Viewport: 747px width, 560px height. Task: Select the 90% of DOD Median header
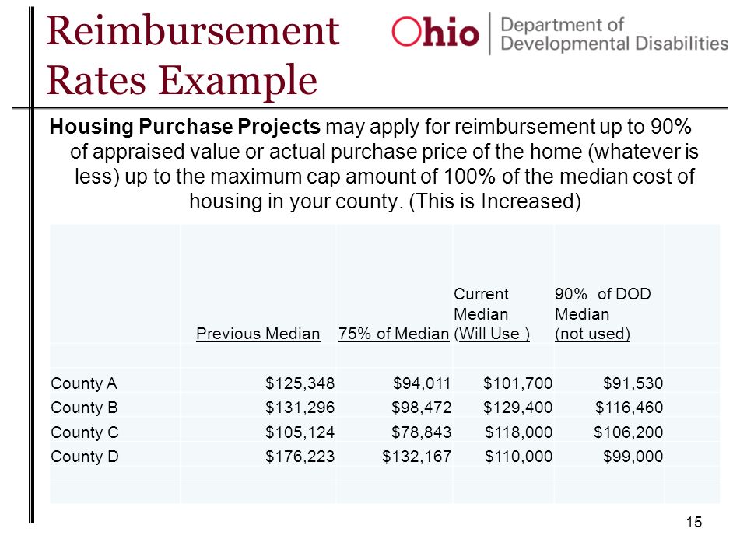[x=602, y=313]
